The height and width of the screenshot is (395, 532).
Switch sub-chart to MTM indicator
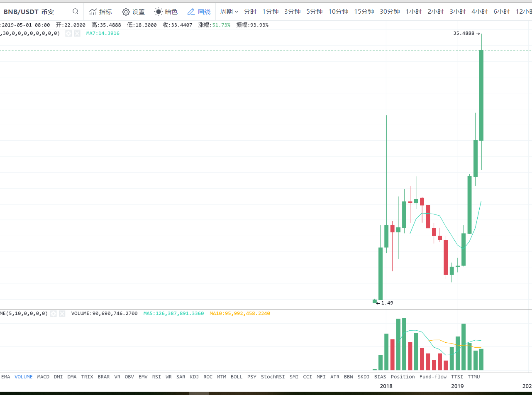[222, 377]
